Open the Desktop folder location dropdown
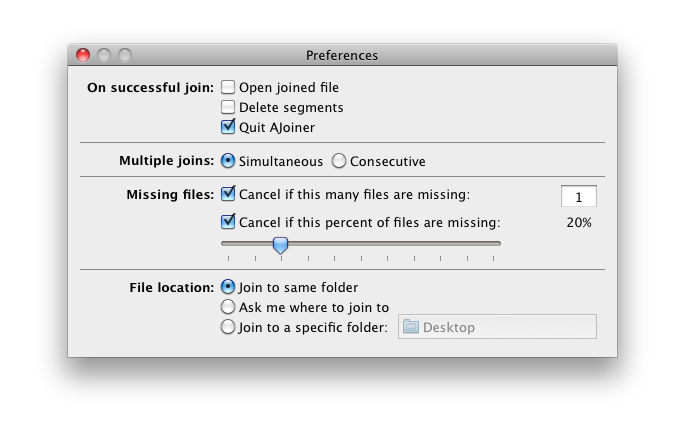This screenshot has width=690, height=428. (x=497, y=327)
